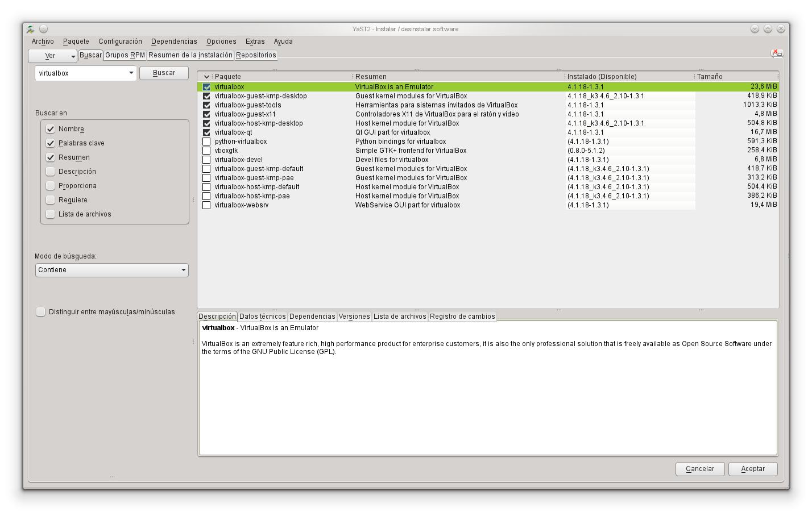The image size is (812, 512).
Task: Uncheck the Palabras clave option
Action: coord(51,143)
